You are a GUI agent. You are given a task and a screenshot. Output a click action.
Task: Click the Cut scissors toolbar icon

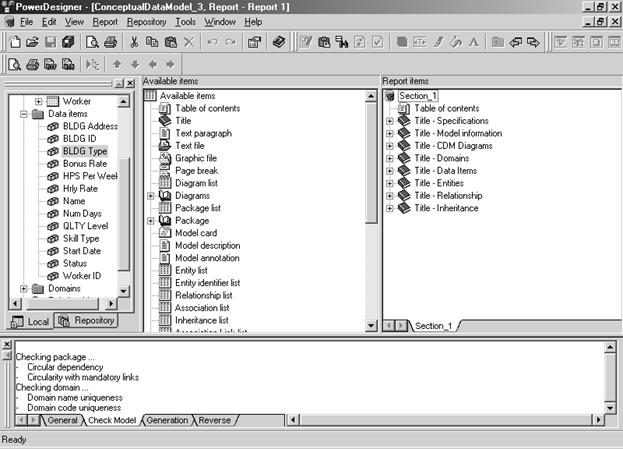pyautogui.click(x=134, y=42)
